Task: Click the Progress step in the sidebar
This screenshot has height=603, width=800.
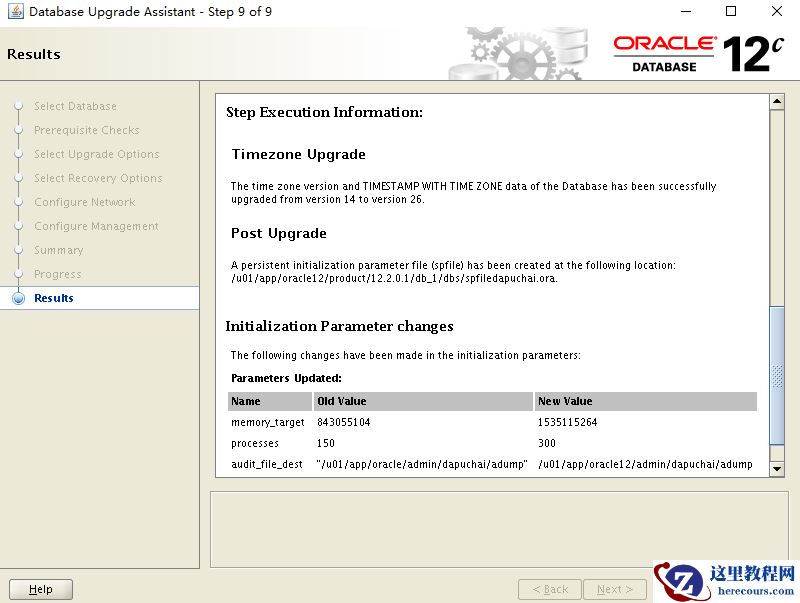Action: [58, 274]
